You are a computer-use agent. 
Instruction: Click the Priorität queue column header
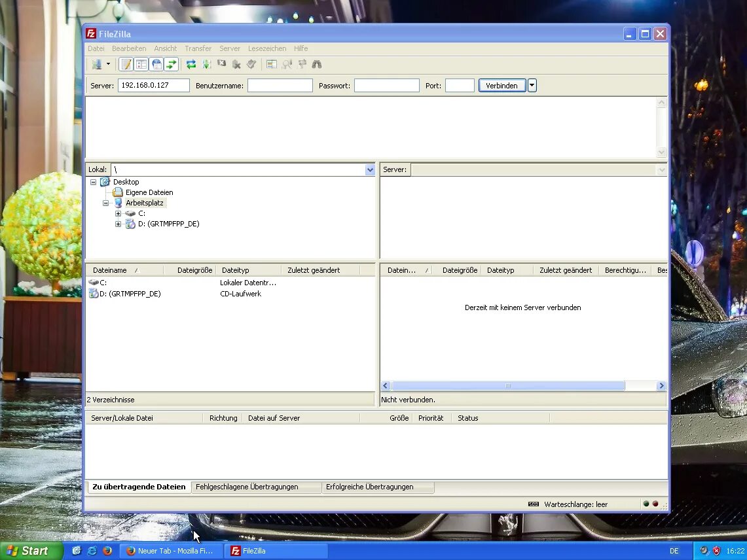pyautogui.click(x=431, y=417)
